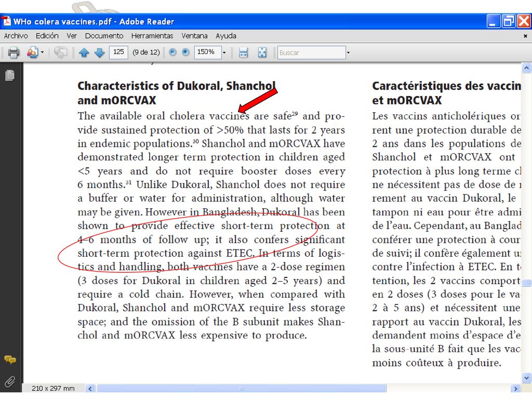Open the zoom level dropdown arrow
The image size is (532, 399).
coord(224,52)
